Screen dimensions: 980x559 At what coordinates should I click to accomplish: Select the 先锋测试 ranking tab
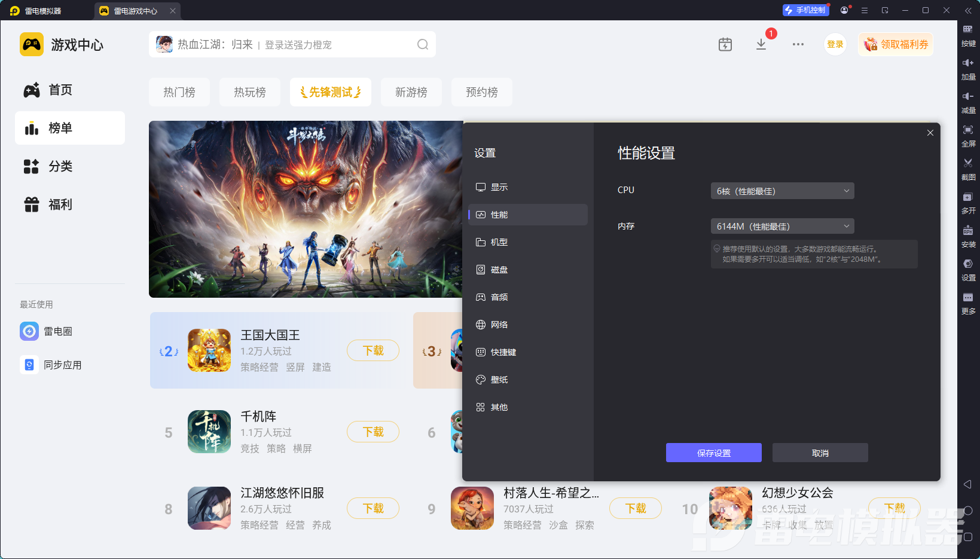coord(331,92)
